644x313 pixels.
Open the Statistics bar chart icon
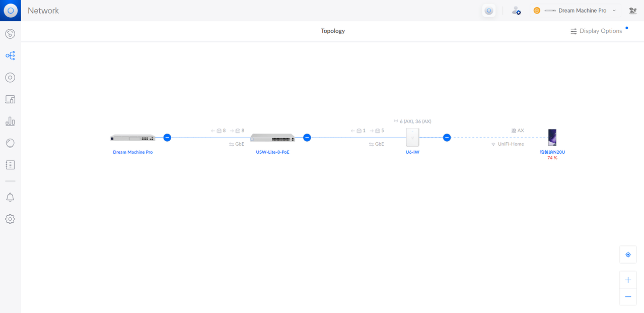coord(10,121)
